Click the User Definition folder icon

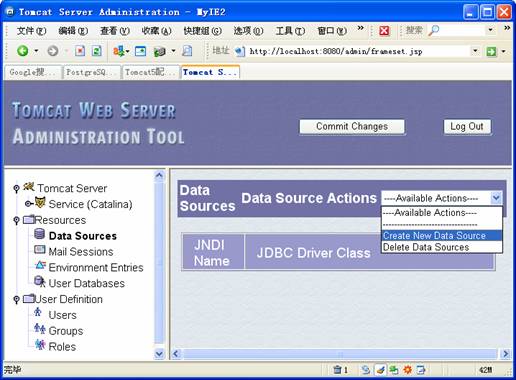[x=29, y=298]
